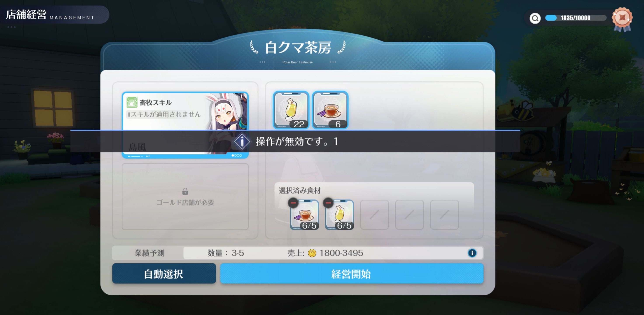The width and height of the screenshot is (644, 315).
Task: Open the bronze medal rank badge
Action: coord(622,19)
